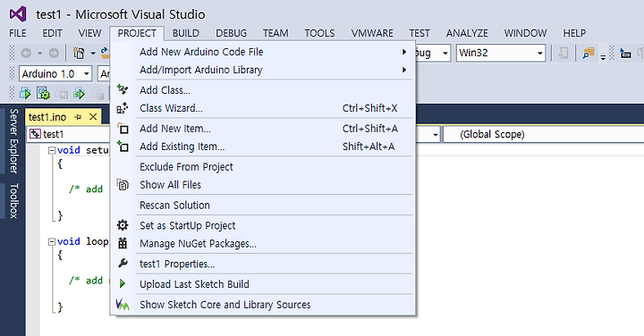644x336 pixels.
Task: Collapse the void setup code block
Action: (51, 150)
